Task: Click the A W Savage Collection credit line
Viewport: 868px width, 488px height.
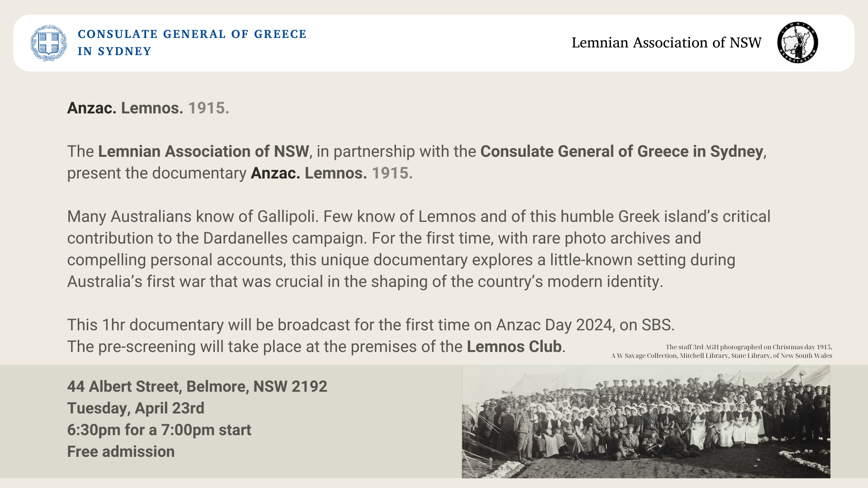Action: (722, 356)
